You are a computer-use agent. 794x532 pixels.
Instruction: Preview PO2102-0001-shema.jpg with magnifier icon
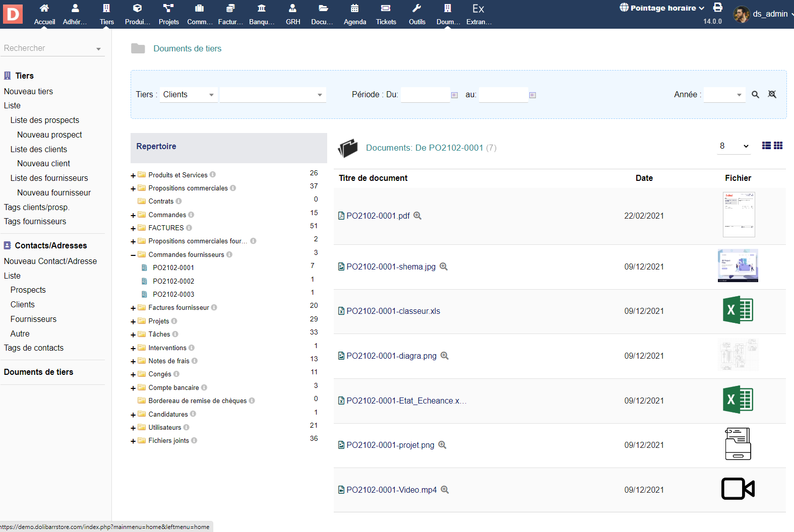click(x=444, y=267)
